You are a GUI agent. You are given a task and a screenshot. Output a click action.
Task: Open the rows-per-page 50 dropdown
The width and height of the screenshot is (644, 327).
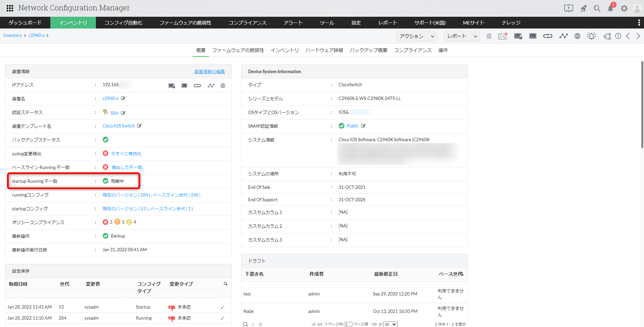click(390, 324)
